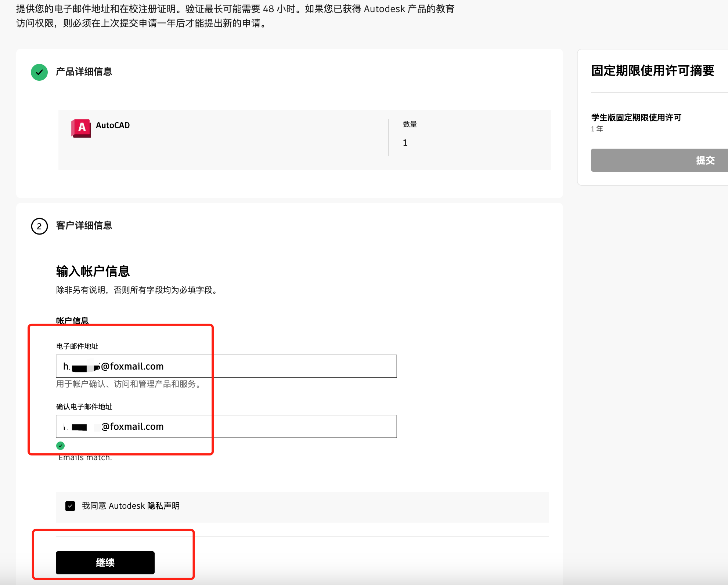Click the step 2 circle icon
The width and height of the screenshot is (728, 585).
39,226
